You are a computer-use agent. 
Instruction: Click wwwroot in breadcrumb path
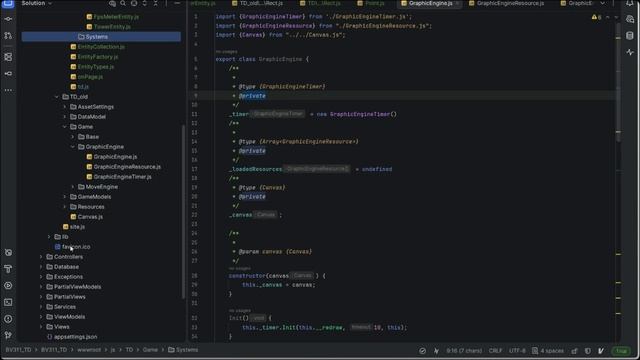click(89, 350)
